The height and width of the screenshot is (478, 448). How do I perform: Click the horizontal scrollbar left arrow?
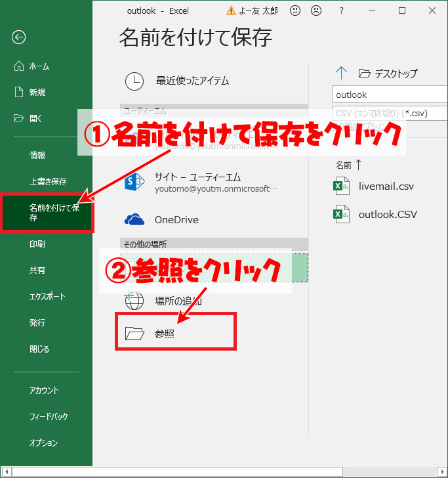click(x=6, y=471)
